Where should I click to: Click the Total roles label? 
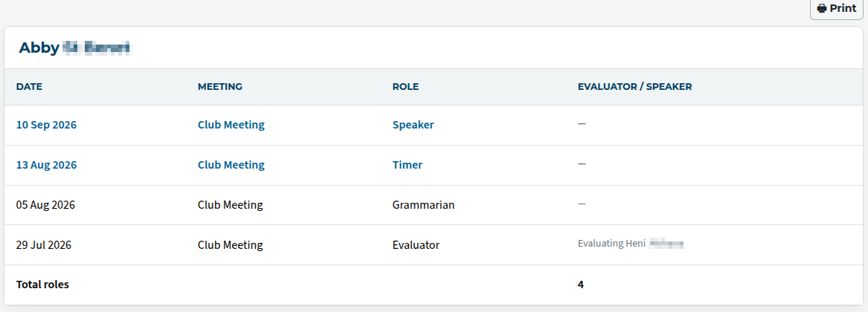[x=42, y=285]
